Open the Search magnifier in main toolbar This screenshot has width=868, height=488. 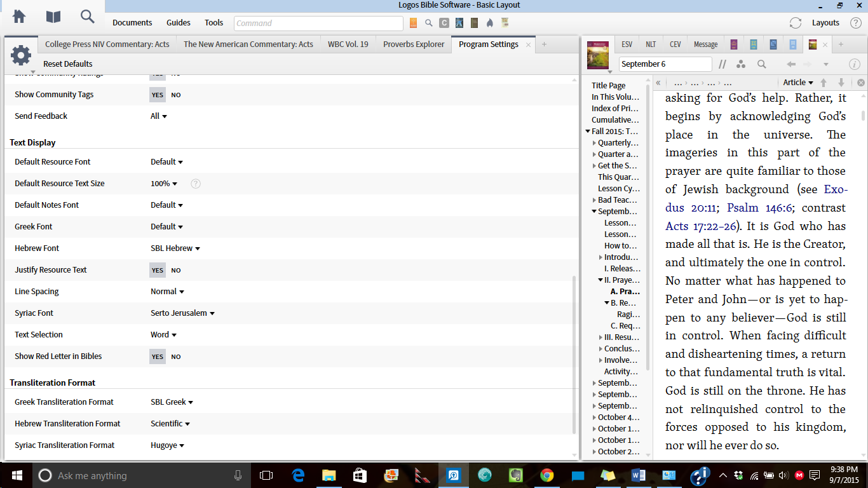coord(88,17)
